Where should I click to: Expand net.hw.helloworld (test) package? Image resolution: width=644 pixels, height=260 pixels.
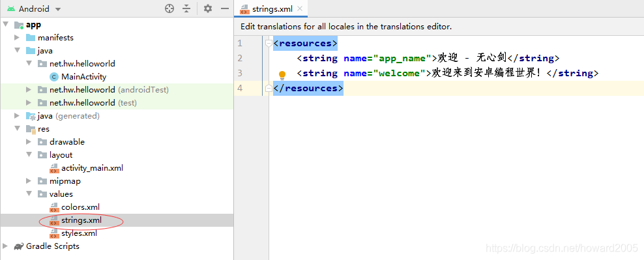[29, 103]
